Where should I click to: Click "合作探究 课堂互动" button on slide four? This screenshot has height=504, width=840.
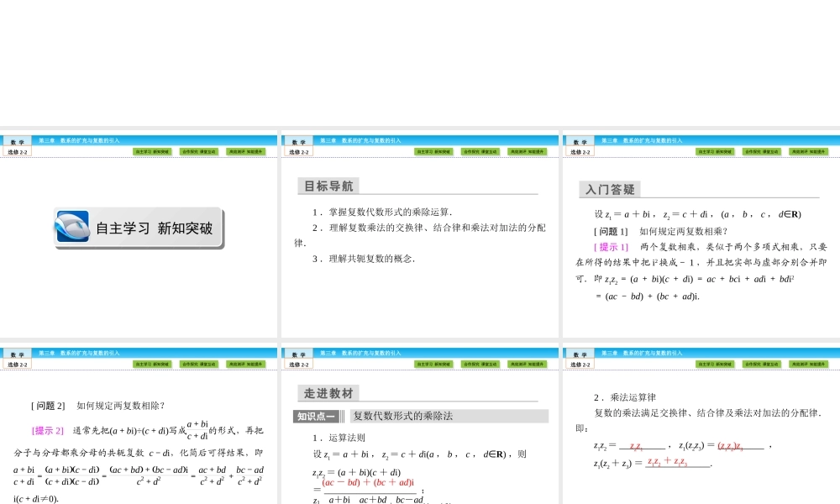(x=199, y=364)
